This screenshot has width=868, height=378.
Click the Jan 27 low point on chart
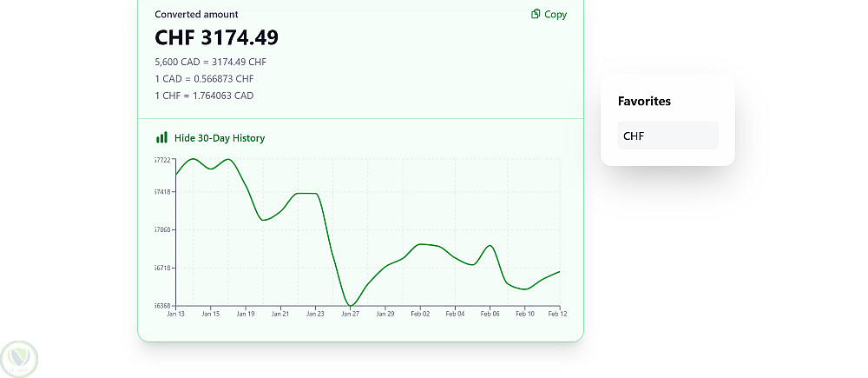pyautogui.click(x=351, y=305)
